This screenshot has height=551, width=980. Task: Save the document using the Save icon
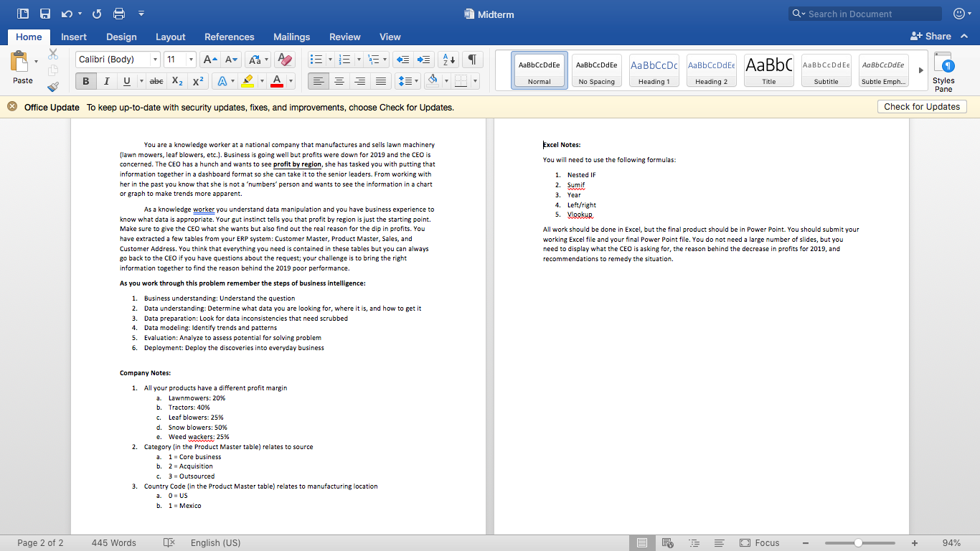(44, 13)
